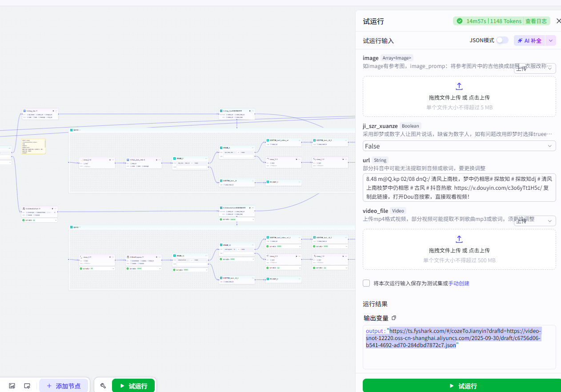Open more options of 5.3ps_task_info node
The image size is (561, 392).
pos(160,160)
